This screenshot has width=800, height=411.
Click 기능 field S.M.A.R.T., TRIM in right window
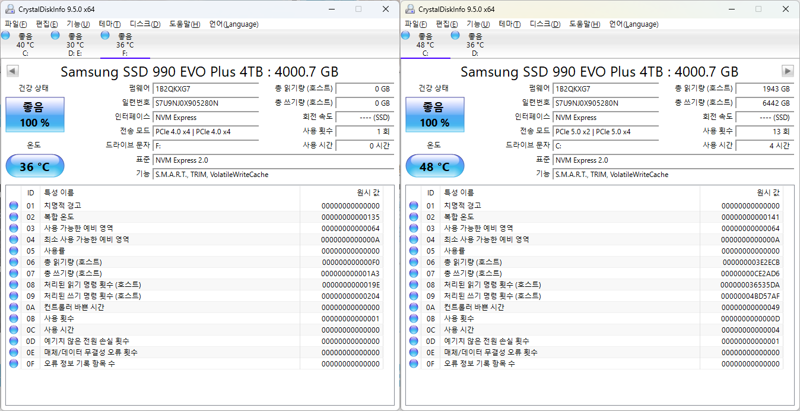click(x=673, y=174)
